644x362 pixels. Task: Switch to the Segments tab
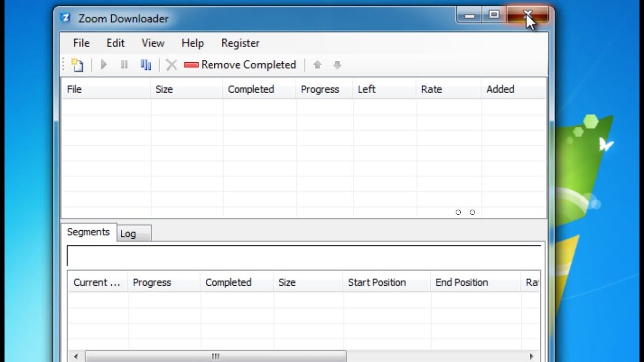[89, 232]
